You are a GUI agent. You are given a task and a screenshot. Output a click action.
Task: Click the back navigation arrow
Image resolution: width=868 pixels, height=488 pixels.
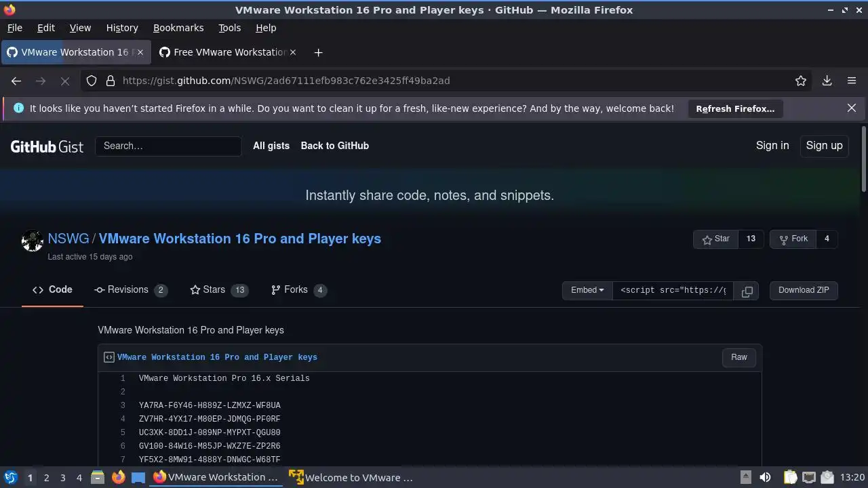pyautogui.click(x=16, y=81)
